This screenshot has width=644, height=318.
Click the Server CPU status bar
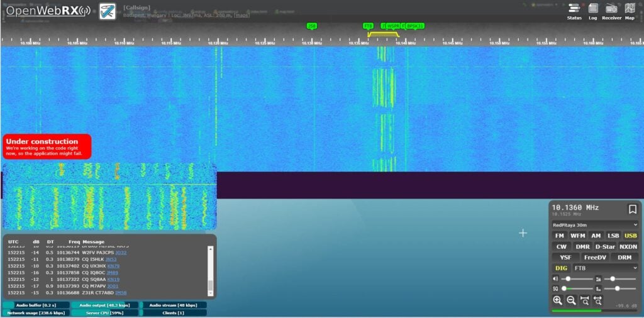pyautogui.click(x=104, y=313)
